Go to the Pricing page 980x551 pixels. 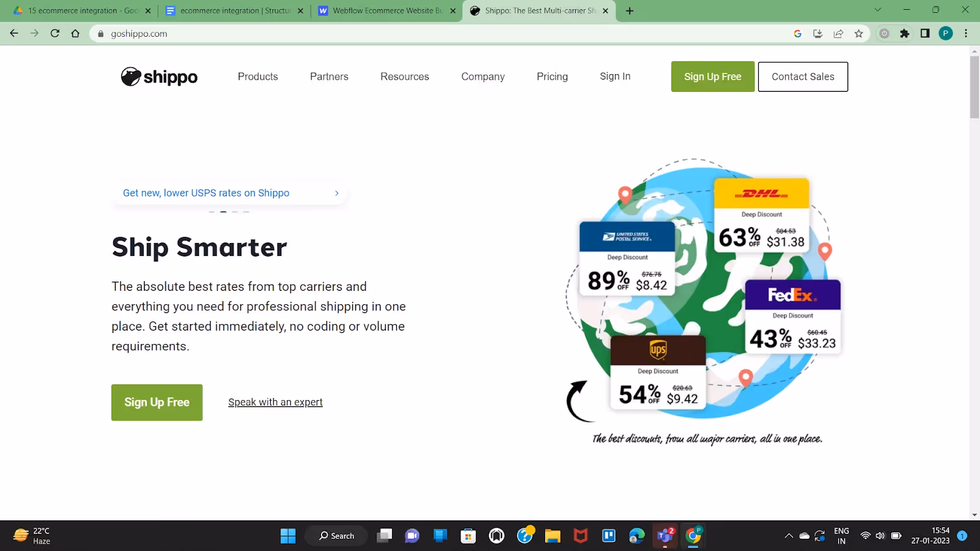click(552, 77)
